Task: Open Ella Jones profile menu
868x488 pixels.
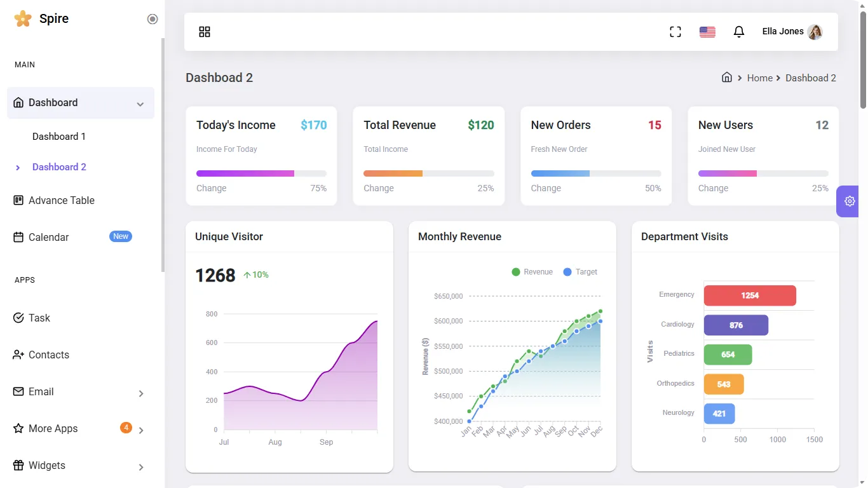Action: [790, 31]
